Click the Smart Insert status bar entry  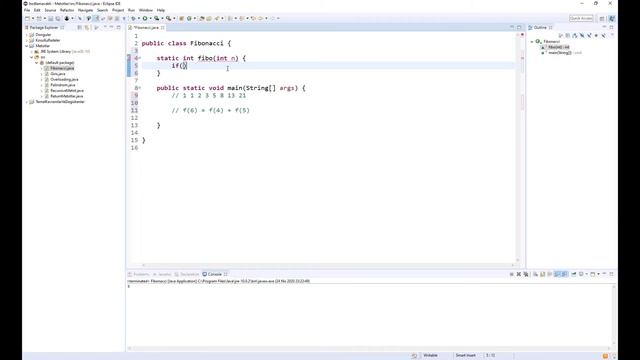(x=465, y=356)
